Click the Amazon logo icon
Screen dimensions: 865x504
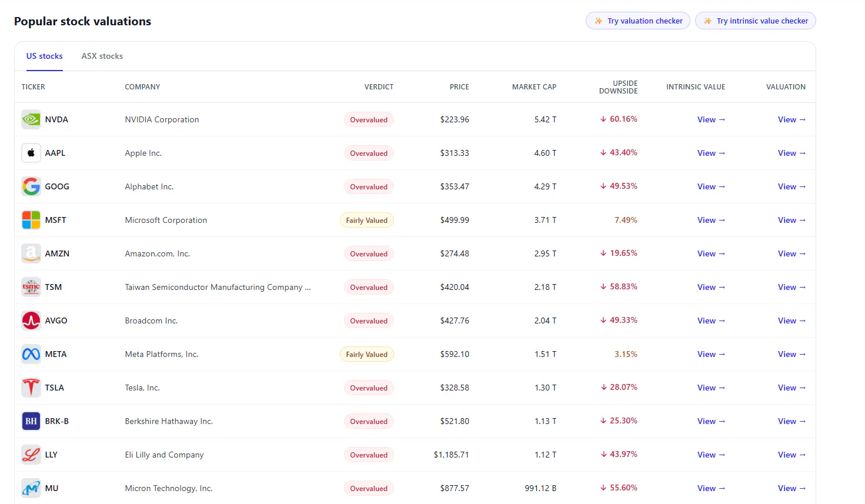click(31, 253)
